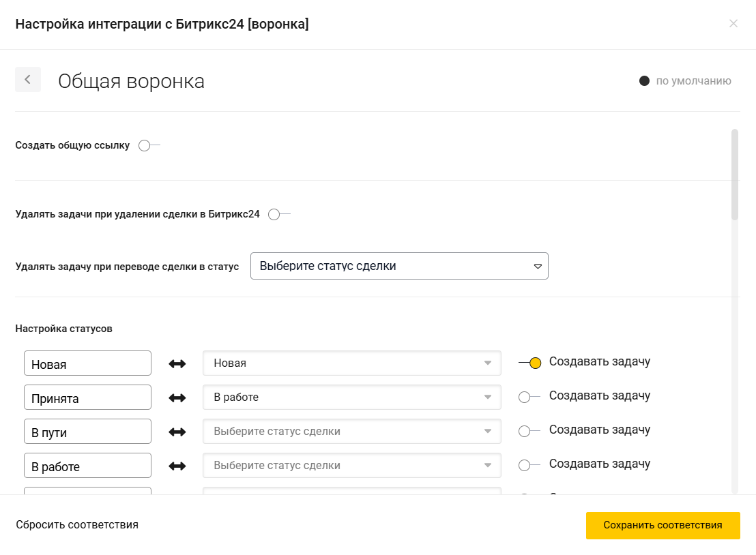
Task: Click Сбросить соответствия link
Action: [x=77, y=524]
